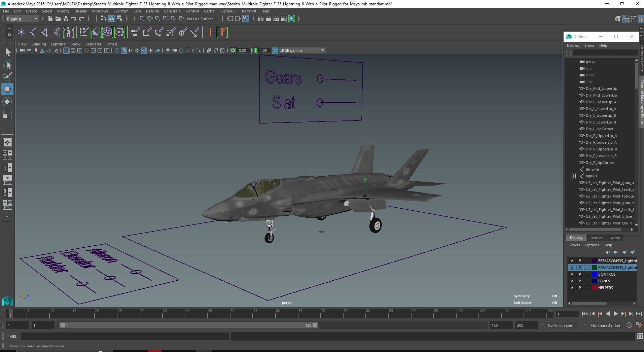Click the blue color swatch of CONTROL layer
The image size is (644, 352).
pyautogui.click(x=594, y=274)
